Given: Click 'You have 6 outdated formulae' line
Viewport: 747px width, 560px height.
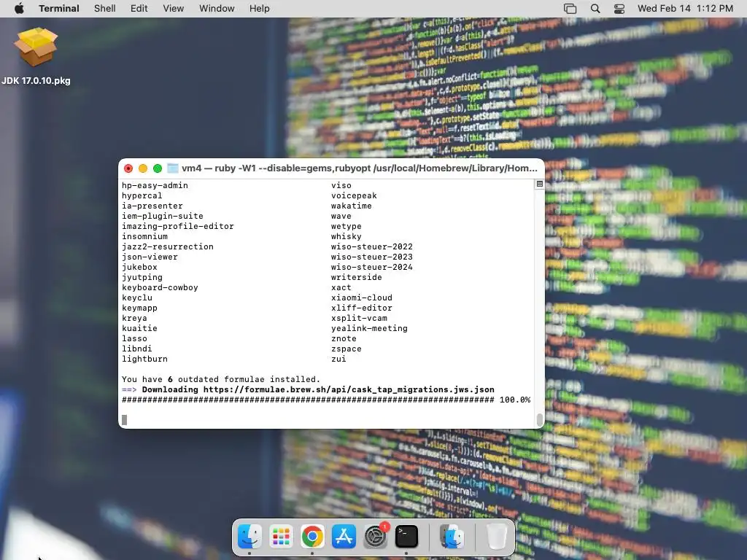Looking at the screenshot, I should 221,379.
